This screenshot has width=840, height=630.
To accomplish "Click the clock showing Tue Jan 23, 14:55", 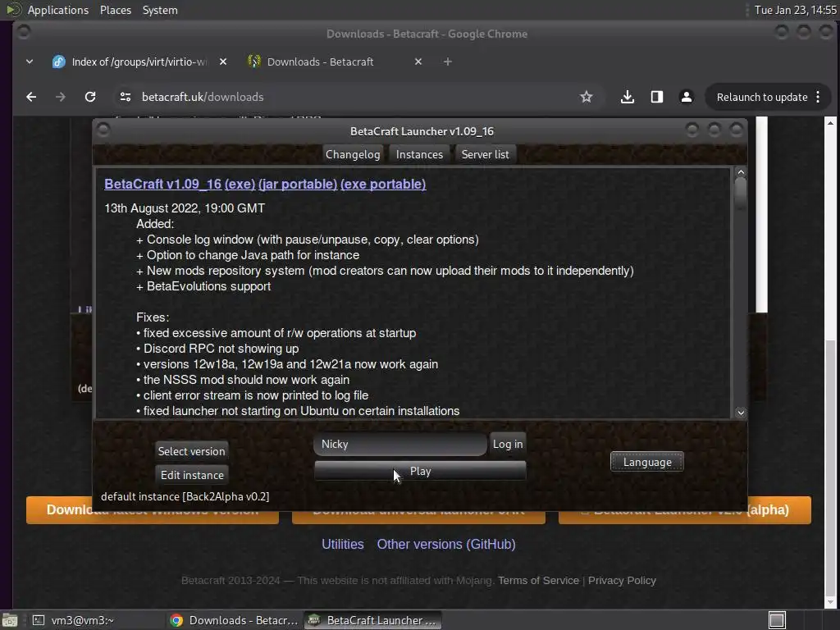I will click(795, 10).
